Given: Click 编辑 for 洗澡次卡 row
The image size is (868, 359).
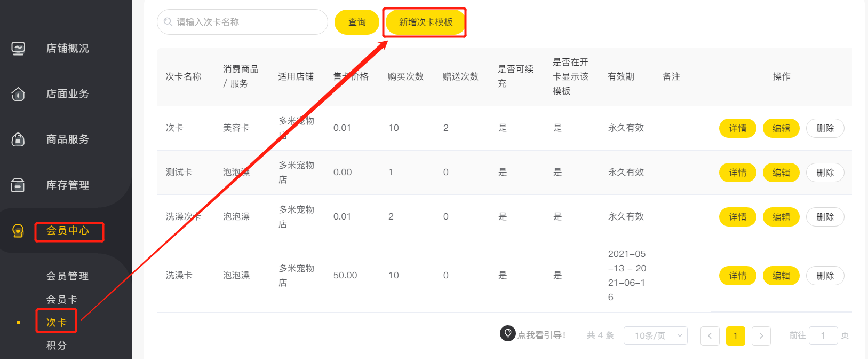Looking at the screenshot, I should tap(781, 217).
